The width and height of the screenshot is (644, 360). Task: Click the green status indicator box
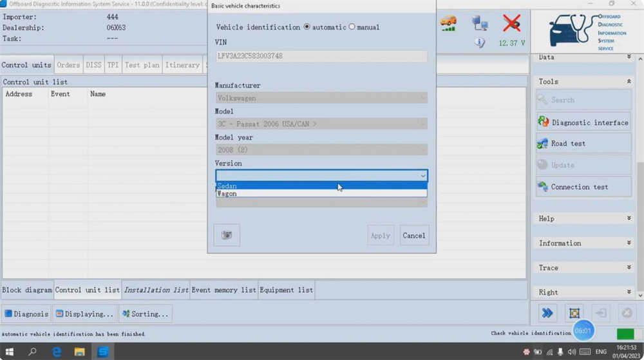point(625,334)
